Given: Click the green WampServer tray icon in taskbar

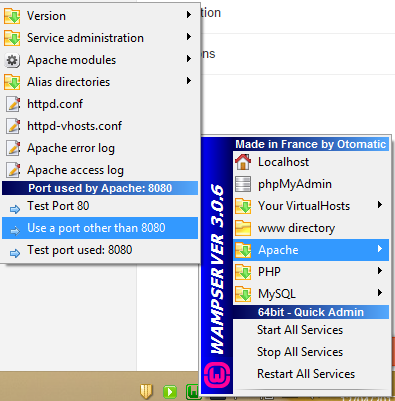Looking at the screenshot, I should (193, 392).
